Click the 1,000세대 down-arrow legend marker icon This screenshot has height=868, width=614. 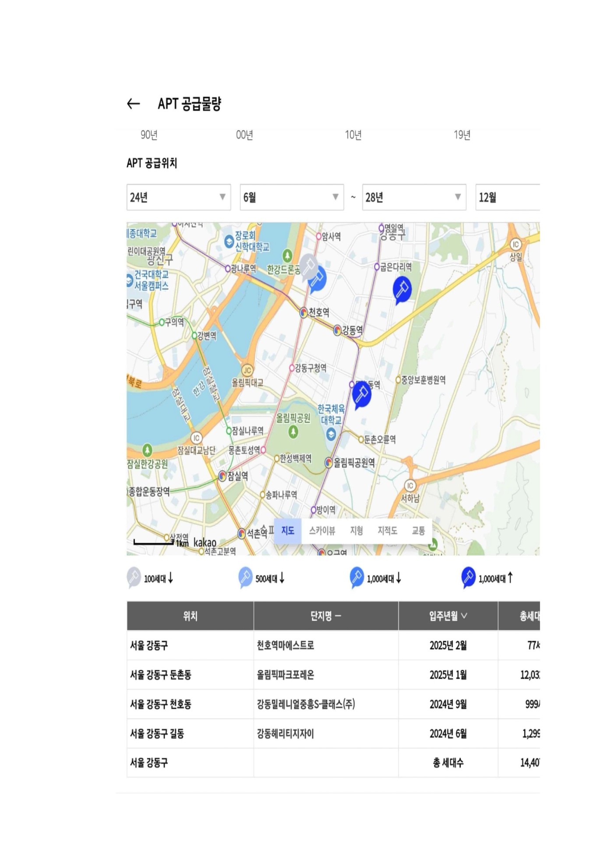(x=357, y=577)
